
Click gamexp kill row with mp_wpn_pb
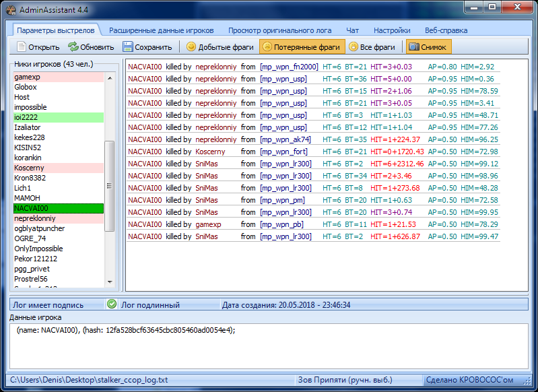pos(313,224)
